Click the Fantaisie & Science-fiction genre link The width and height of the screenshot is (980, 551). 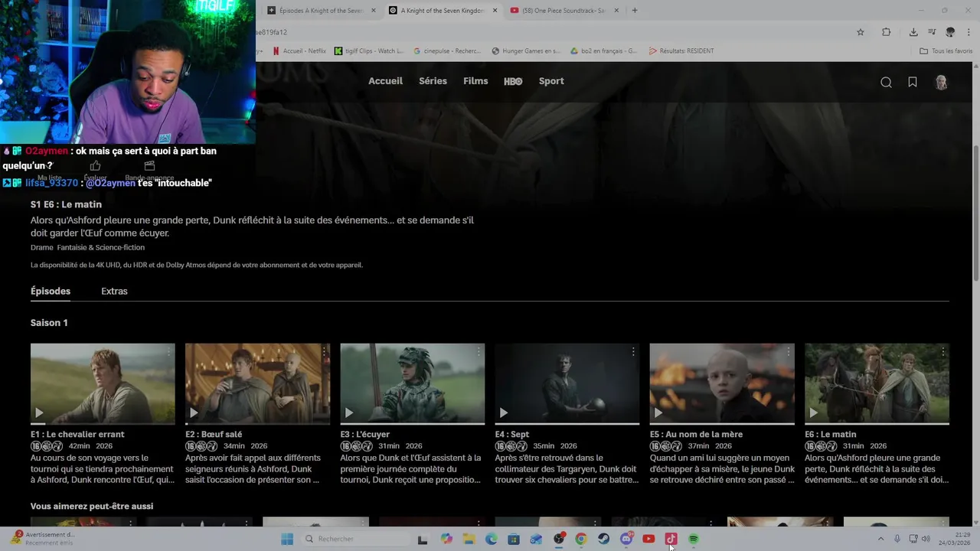click(100, 247)
